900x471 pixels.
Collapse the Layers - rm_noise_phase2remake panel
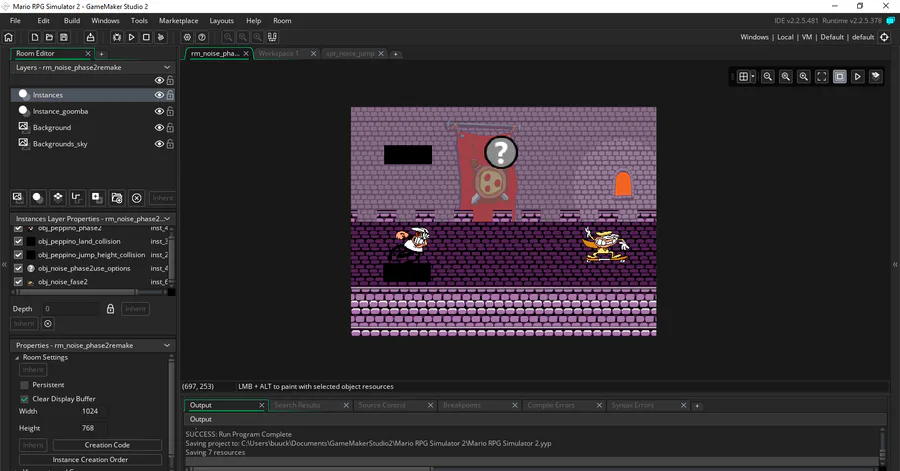167,67
